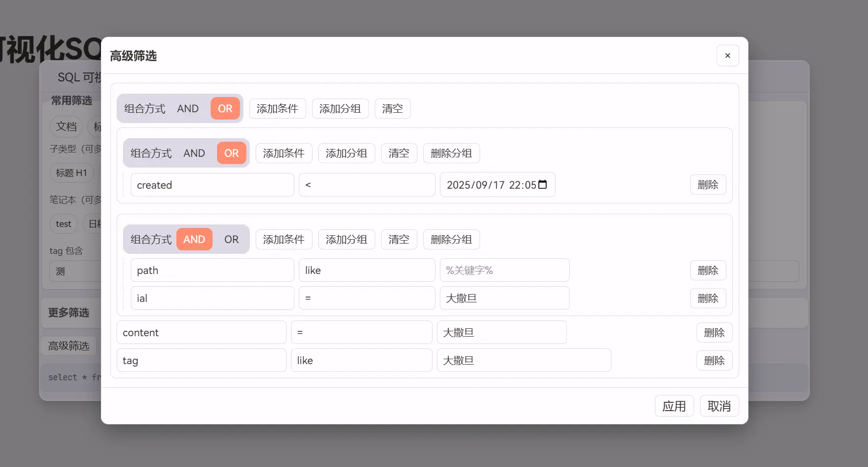868x467 pixels.
Task: Delete the 'tag' condition row
Action: coord(714,361)
